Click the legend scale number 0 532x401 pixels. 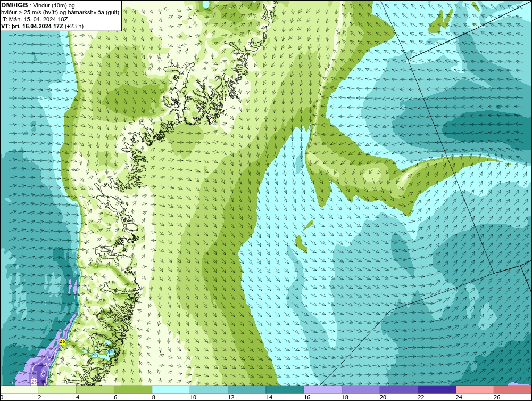pyautogui.click(x=2, y=397)
